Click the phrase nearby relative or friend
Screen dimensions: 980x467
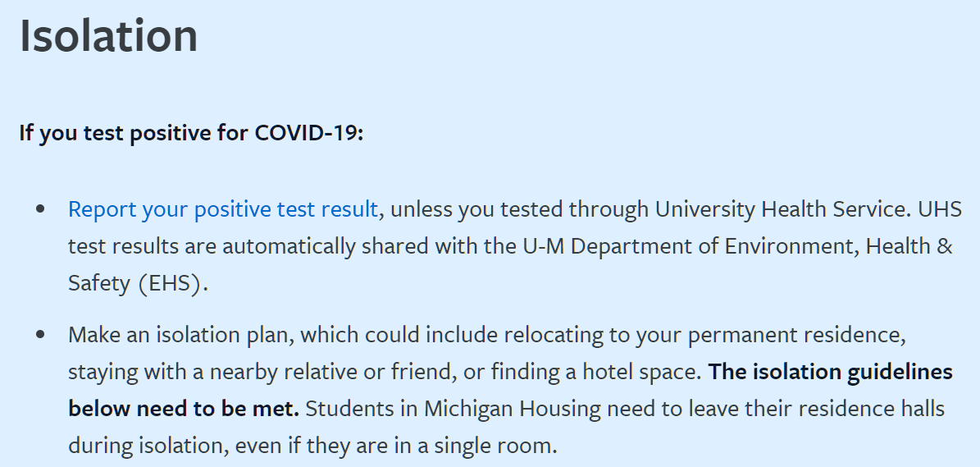[333, 372]
